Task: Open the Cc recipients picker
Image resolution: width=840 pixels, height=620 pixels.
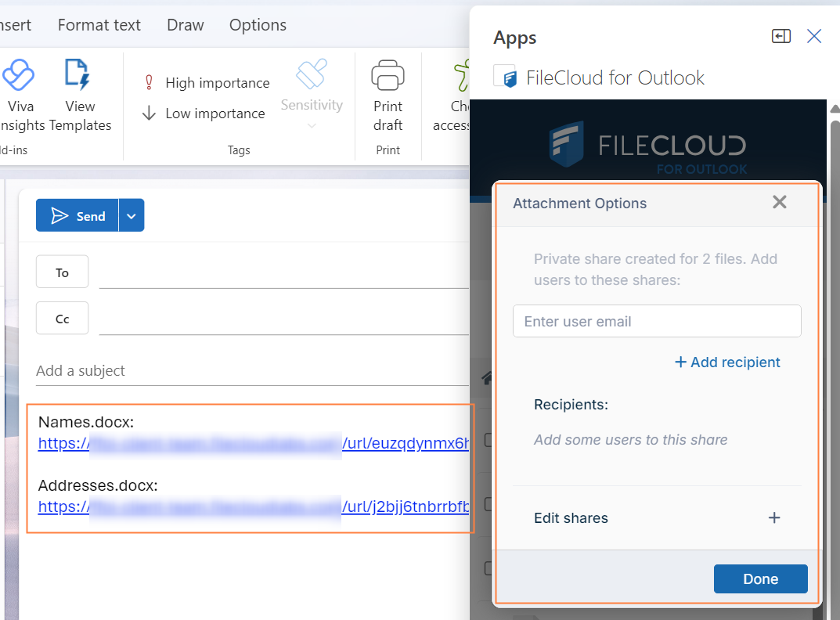Action: (x=62, y=319)
